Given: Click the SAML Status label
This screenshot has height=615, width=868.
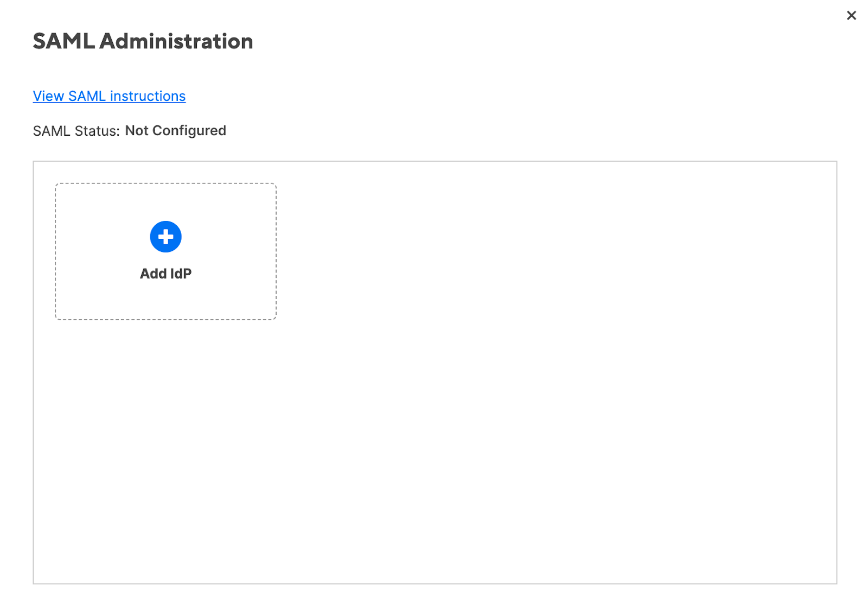Looking at the screenshot, I should [x=76, y=131].
